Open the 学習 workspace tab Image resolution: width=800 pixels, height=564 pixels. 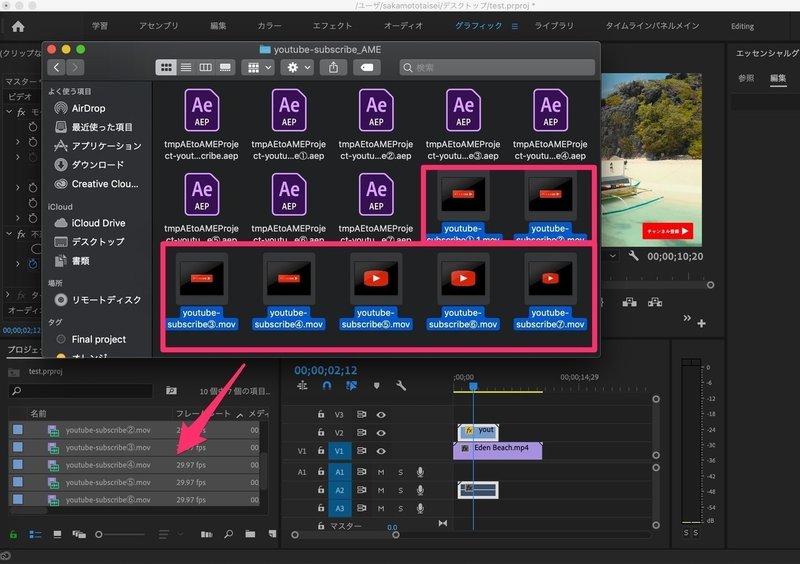click(x=99, y=26)
